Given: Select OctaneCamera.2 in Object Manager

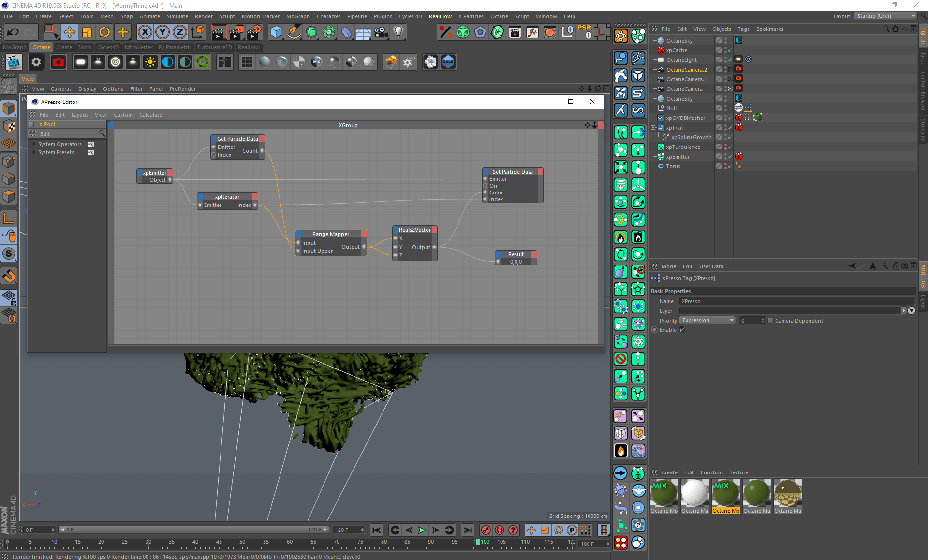Looking at the screenshot, I should (x=686, y=70).
